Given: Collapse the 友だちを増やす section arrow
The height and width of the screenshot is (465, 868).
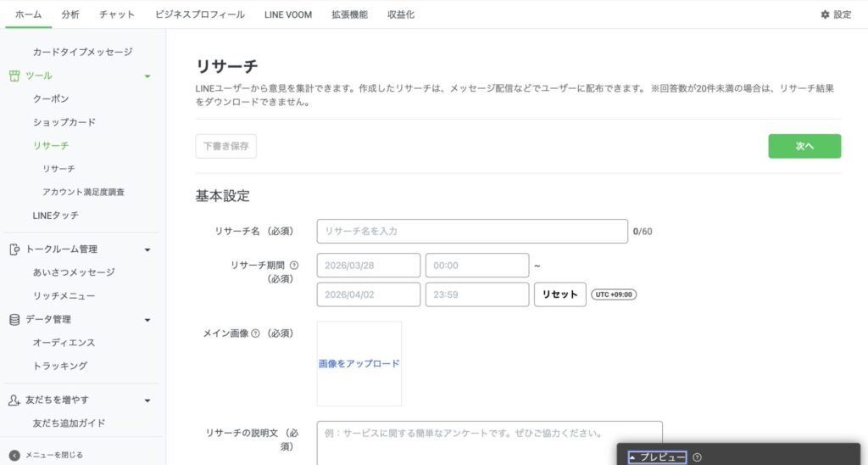Looking at the screenshot, I should 147,401.
